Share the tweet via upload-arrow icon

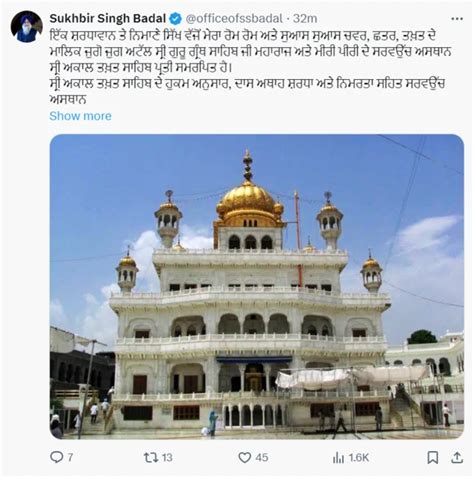click(x=457, y=457)
